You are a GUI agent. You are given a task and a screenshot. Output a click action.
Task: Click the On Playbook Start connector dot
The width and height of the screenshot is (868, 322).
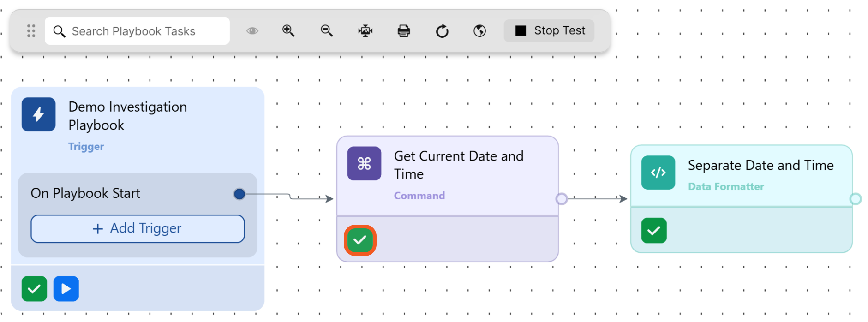[239, 194]
